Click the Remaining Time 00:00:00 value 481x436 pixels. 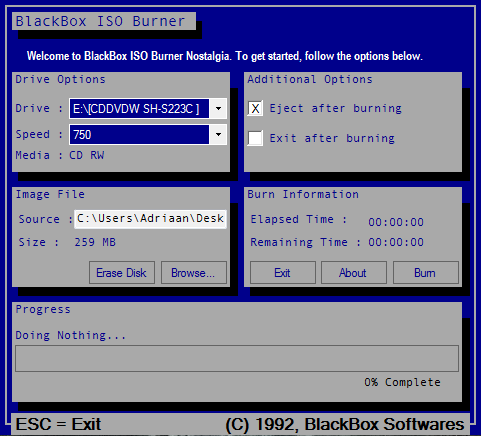[396, 242]
